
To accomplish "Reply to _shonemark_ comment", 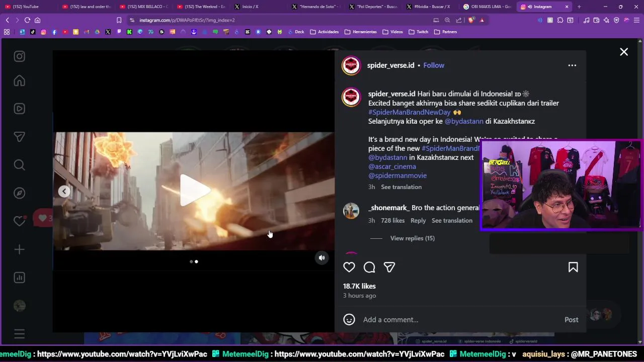I will (x=418, y=221).
